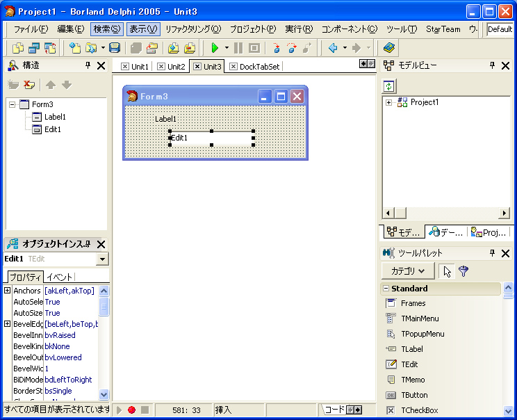Select Label1 in Structure tree
The height and width of the screenshot is (420, 517).
[x=55, y=117]
